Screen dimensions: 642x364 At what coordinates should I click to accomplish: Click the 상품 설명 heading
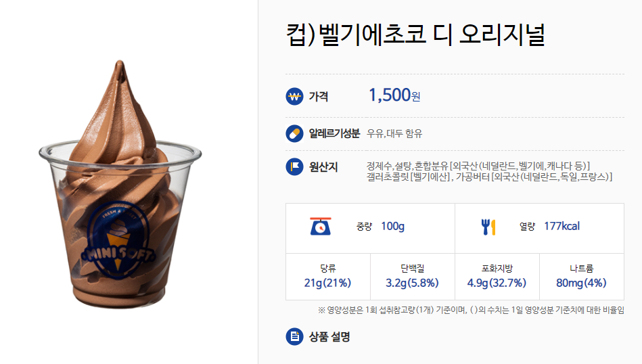pyautogui.click(x=329, y=336)
